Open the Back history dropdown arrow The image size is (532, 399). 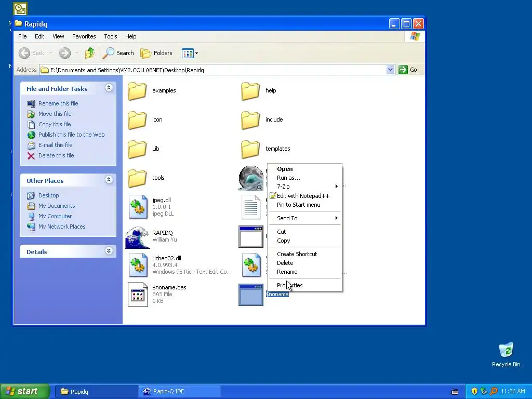click(51, 53)
